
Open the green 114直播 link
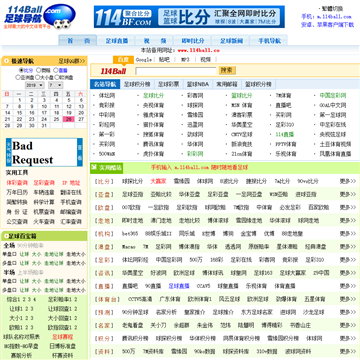pos(285,135)
